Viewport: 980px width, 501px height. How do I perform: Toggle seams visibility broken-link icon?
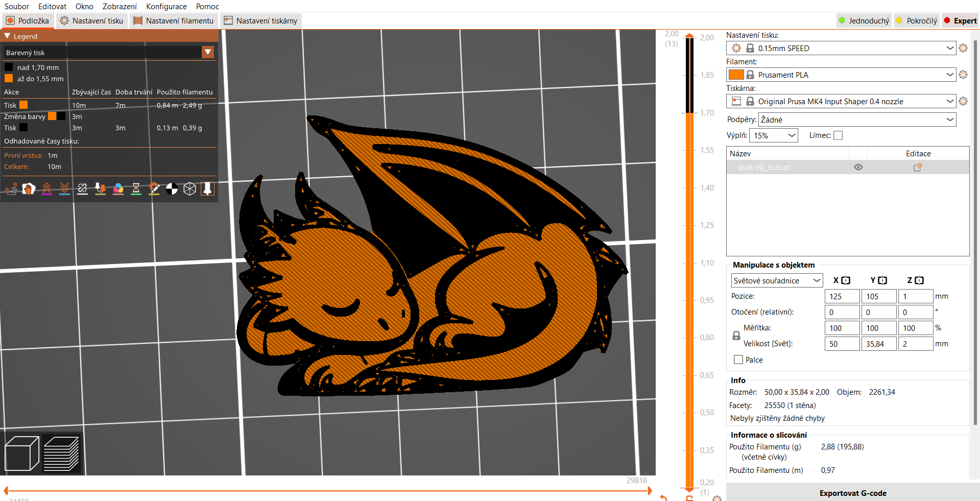82,189
